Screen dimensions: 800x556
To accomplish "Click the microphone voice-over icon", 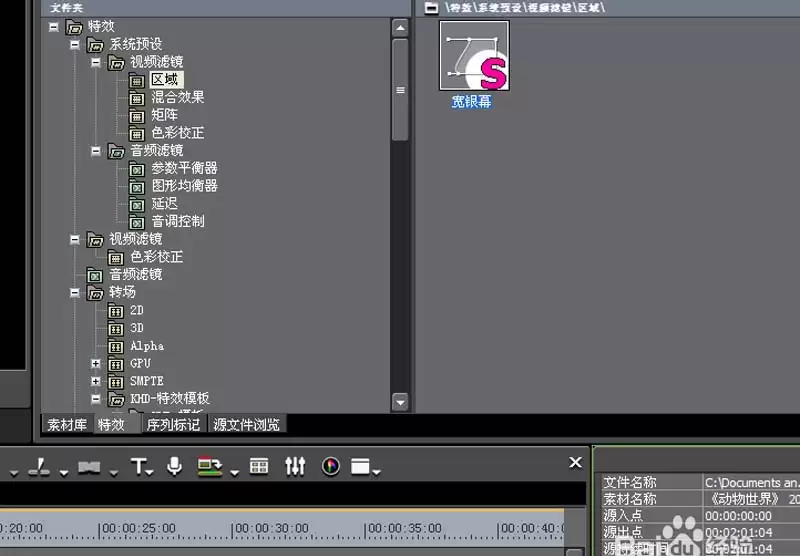I will coord(174,466).
